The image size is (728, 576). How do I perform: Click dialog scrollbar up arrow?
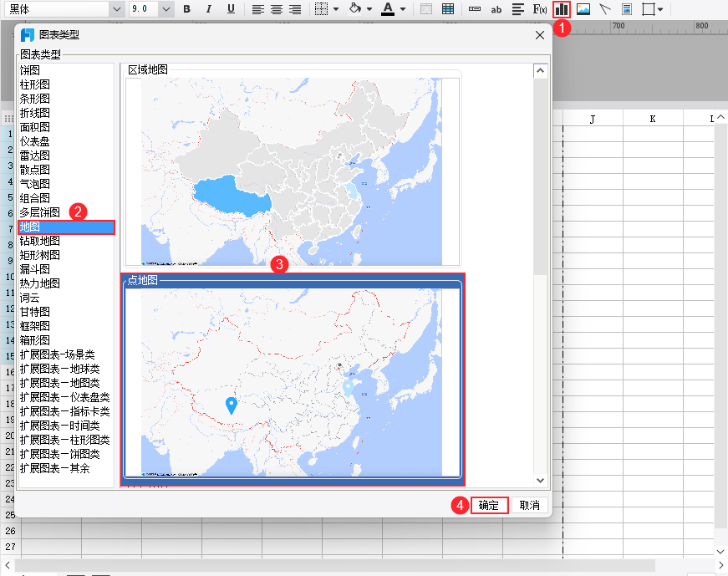540,71
